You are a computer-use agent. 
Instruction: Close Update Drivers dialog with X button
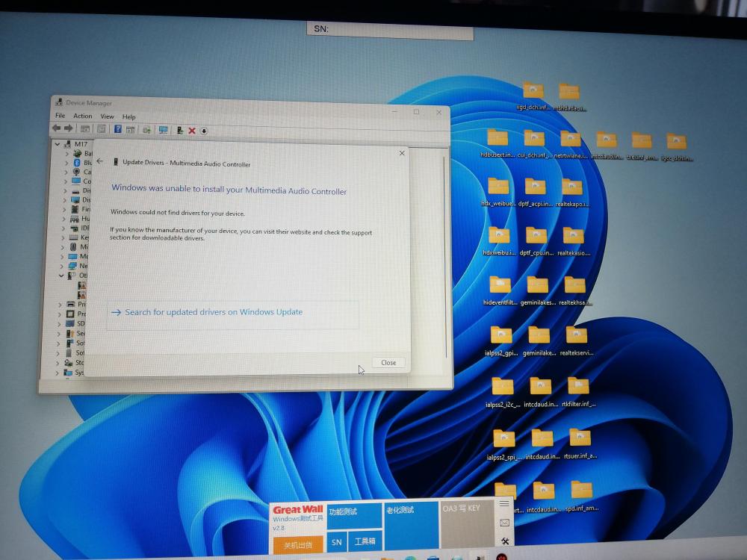402,153
